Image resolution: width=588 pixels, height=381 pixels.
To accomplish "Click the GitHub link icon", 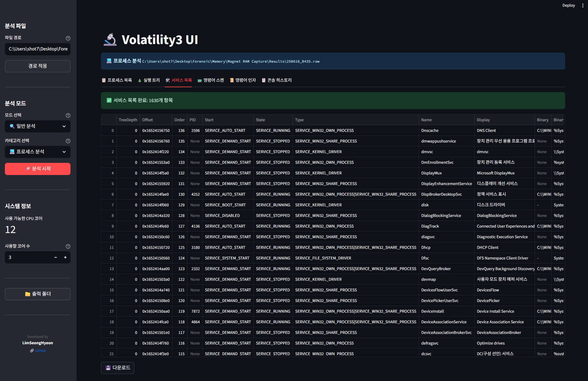I will 32,351.
